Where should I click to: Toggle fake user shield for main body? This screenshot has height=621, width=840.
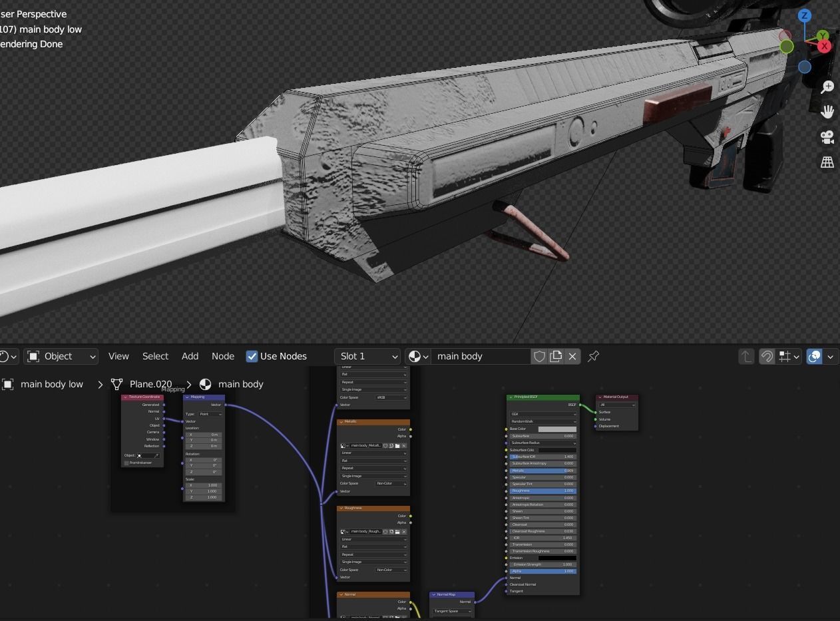pos(539,356)
